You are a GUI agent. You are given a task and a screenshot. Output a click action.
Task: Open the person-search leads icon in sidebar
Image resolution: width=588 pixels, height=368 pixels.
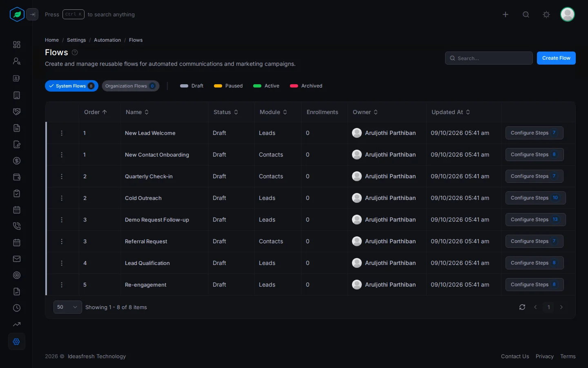[x=17, y=61]
